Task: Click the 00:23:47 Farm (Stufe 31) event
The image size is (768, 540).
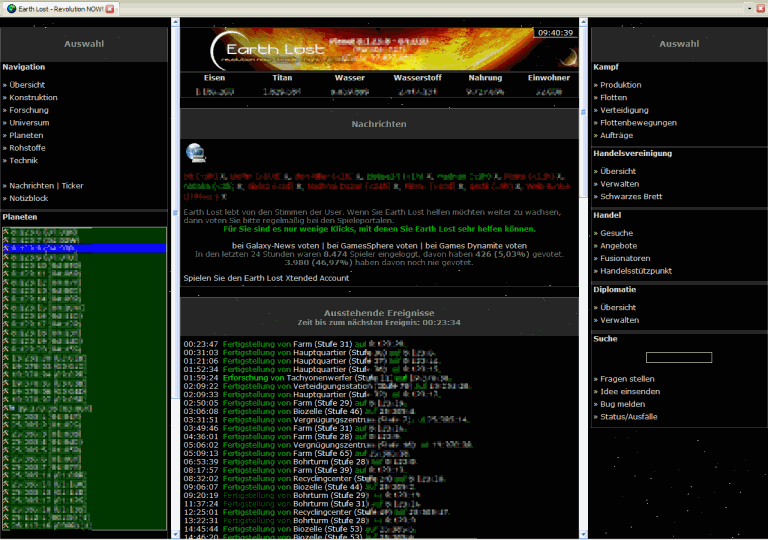Action: (294, 344)
